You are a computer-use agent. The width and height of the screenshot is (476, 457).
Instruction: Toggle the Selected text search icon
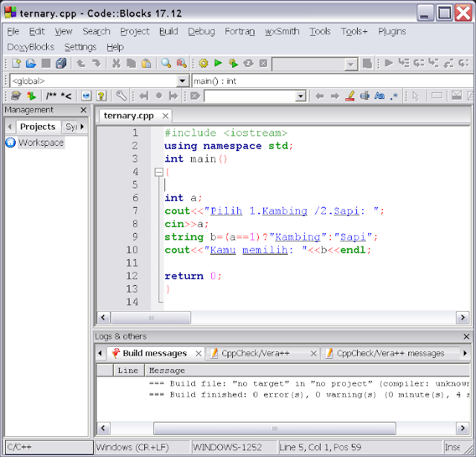click(365, 96)
